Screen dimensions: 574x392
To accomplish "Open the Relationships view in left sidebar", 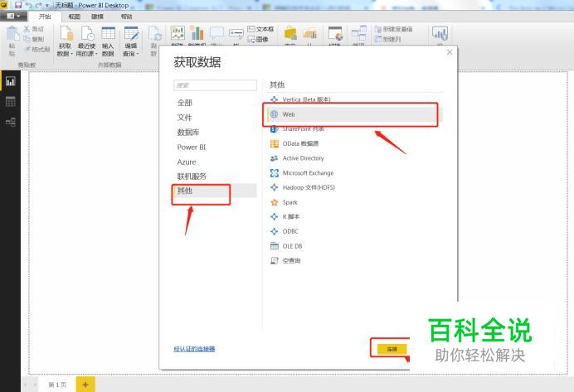I will pos(10,122).
